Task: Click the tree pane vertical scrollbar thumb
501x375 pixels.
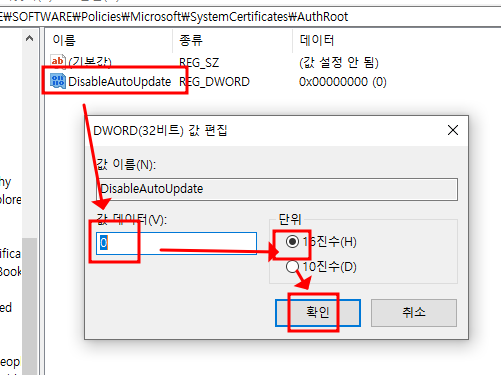Action: [30, 306]
